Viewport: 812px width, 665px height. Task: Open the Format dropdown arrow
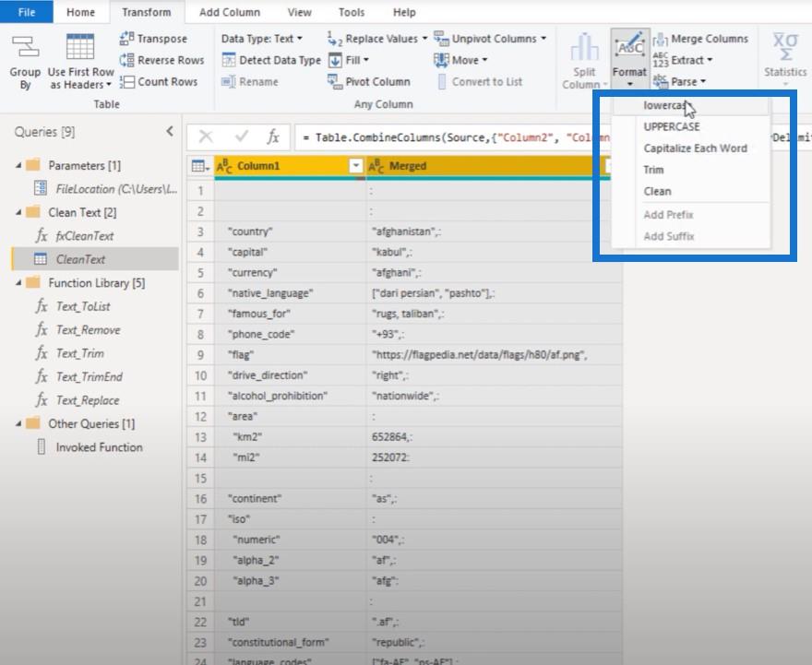point(629,84)
